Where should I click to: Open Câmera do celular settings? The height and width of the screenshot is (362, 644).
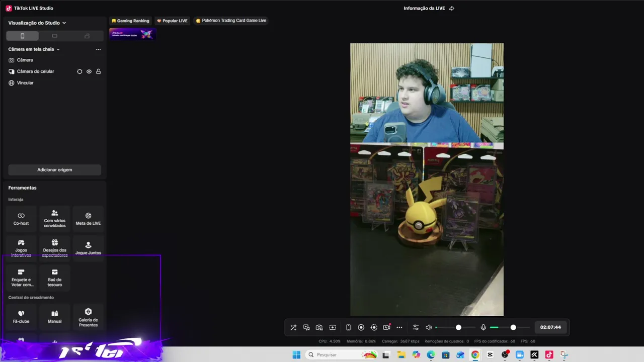79,71
